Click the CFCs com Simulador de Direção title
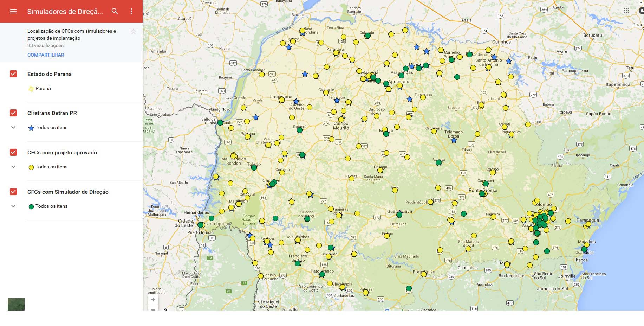 [68, 192]
